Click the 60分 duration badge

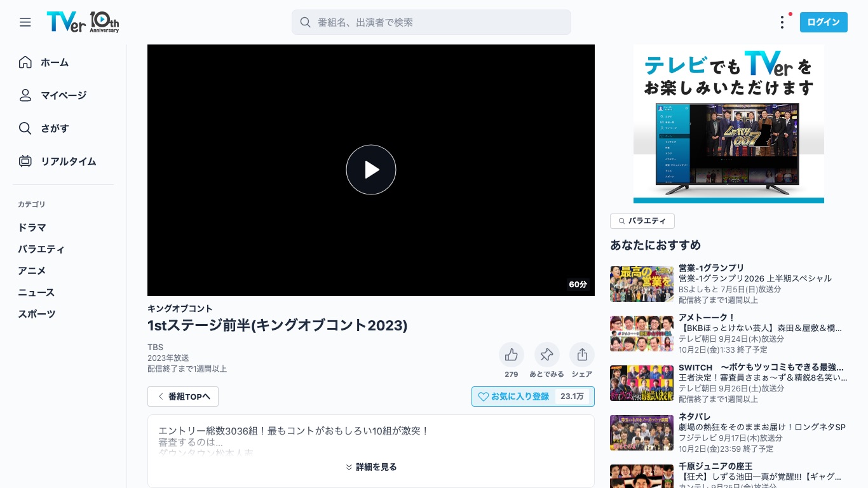coord(578,285)
